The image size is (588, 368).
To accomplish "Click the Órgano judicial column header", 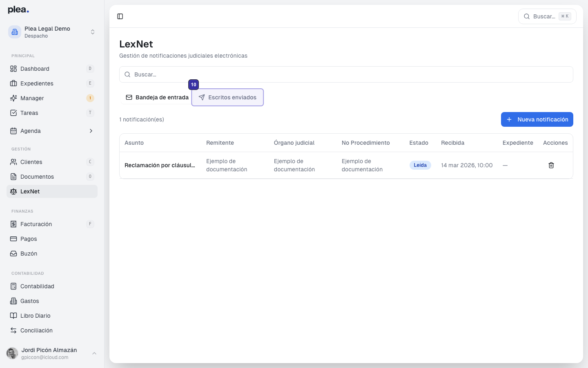I will pos(294,143).
